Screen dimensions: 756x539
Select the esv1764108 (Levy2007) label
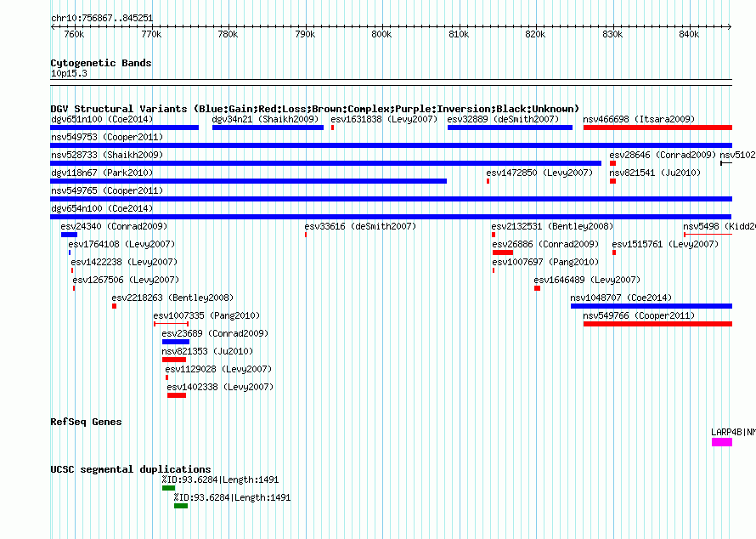pyautogui.click(x=121, y=244)
